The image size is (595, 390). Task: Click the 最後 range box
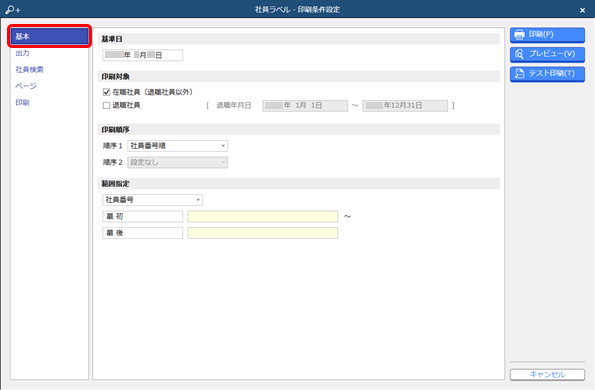pyautogui.click(x=142, y=233)
